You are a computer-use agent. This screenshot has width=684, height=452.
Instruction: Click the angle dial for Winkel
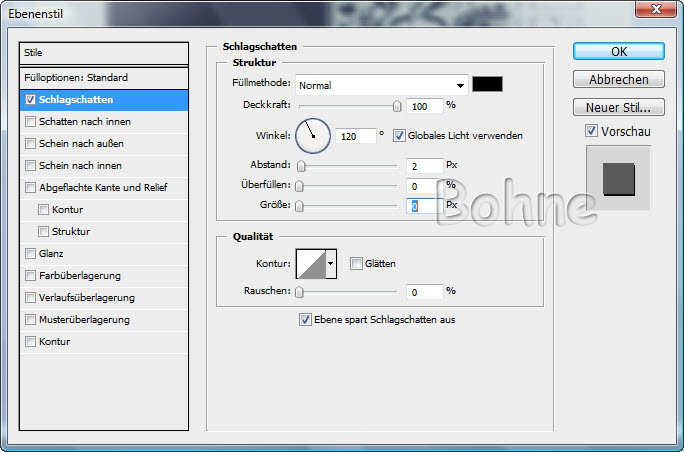[313, 134]
